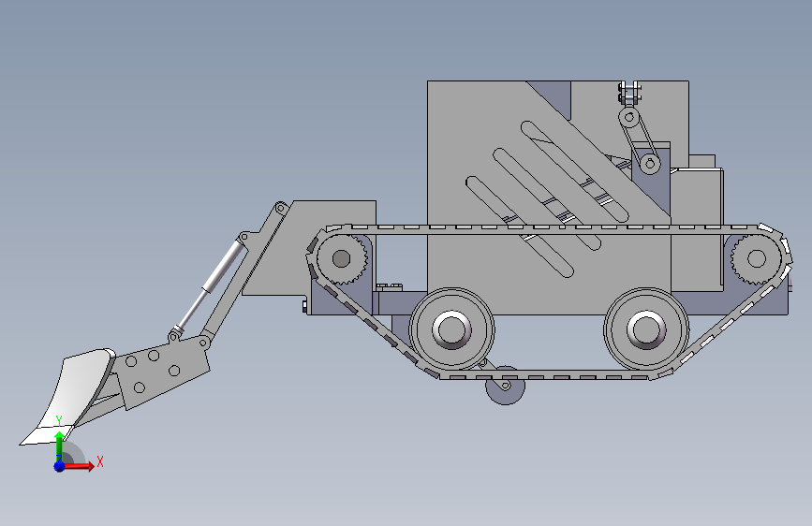Select the right large road wheel

pos(646,329)
